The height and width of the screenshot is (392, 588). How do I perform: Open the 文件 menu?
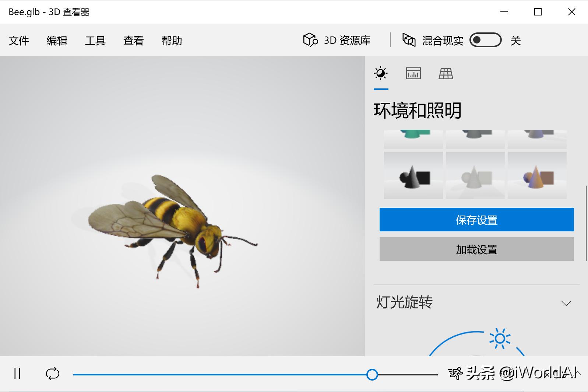point(19,41)
